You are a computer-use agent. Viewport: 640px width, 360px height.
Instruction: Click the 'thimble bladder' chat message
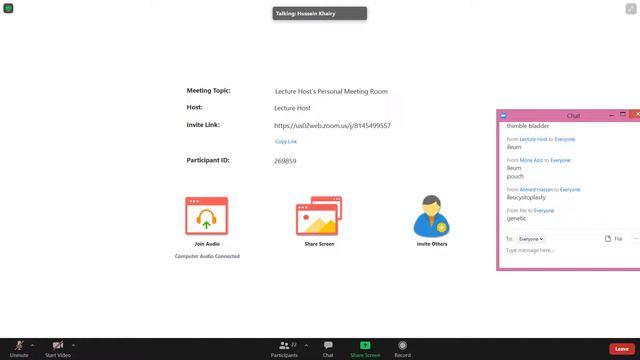[528, 126]
